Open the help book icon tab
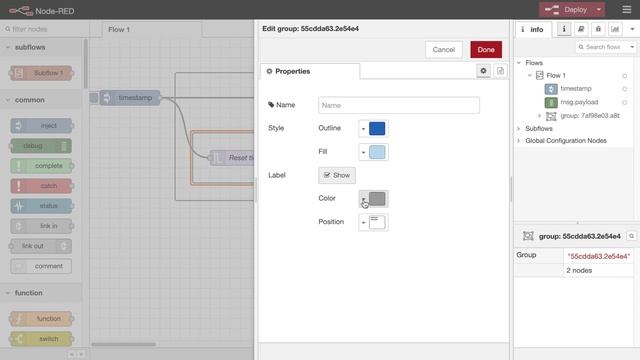Viewport: 640px width, 360px height. pyautogui.click(x=581, y=29)
